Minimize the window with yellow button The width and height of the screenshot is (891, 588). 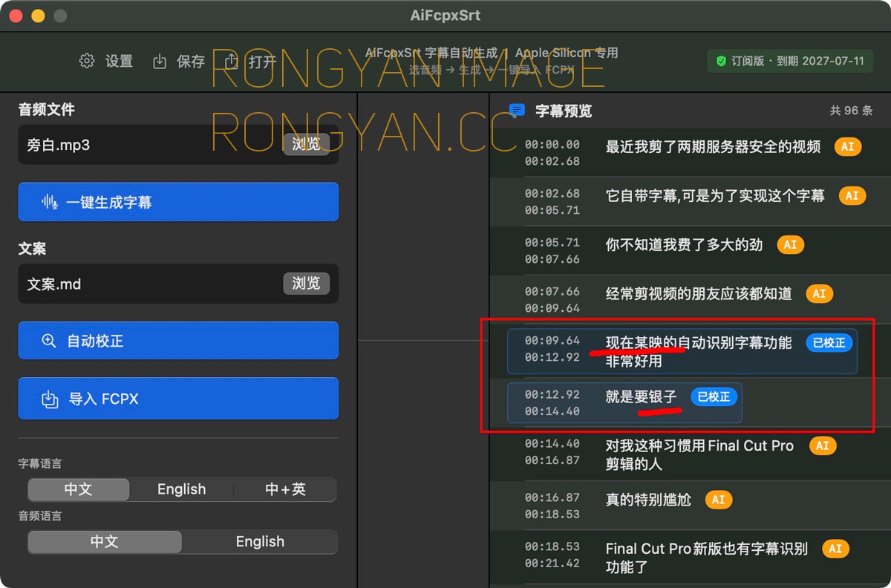point(38,16)
